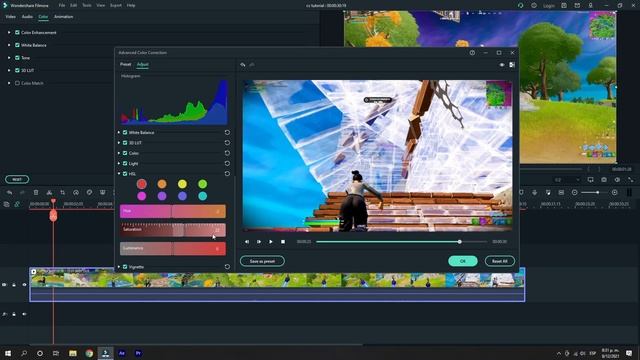Click the Reset All button

(500, 261)
